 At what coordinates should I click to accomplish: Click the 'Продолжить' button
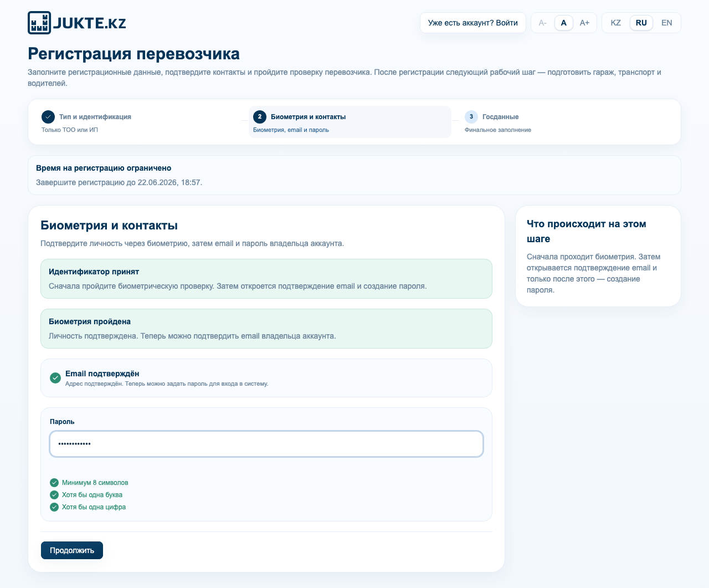point(72,550)
